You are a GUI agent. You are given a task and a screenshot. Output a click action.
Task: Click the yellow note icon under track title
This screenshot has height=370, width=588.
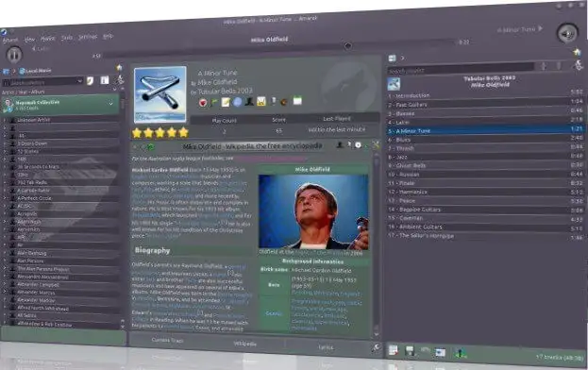[226, 102]
